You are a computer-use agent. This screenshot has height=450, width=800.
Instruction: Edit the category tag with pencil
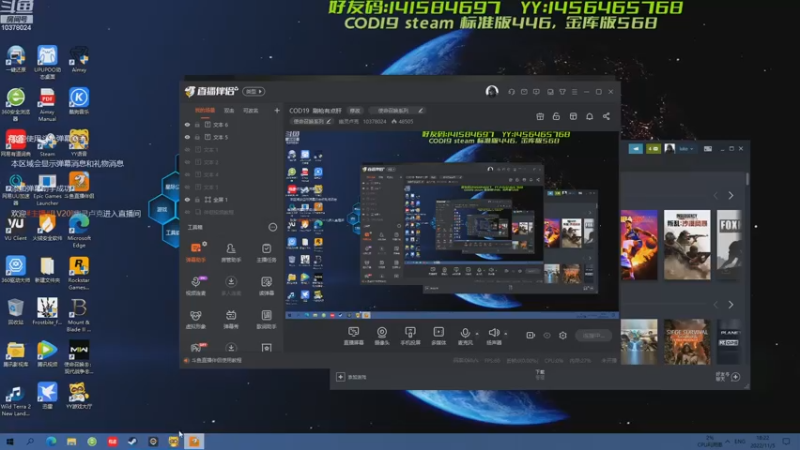[329, 121]
